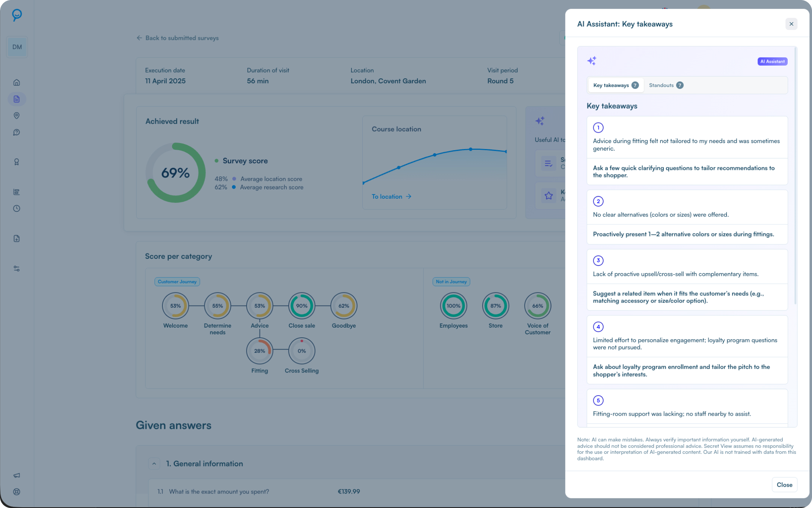
Task: Switch to the Standouts tab
Action: coord(666,85)
